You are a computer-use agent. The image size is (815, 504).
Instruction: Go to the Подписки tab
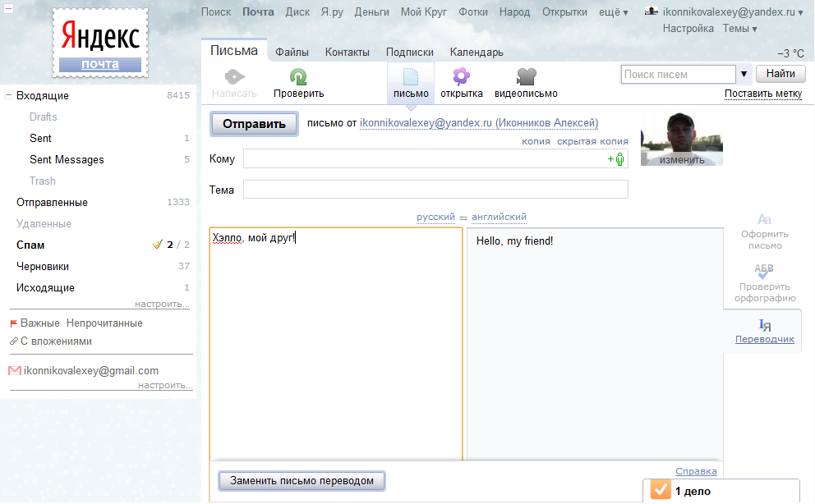[410, 53]
